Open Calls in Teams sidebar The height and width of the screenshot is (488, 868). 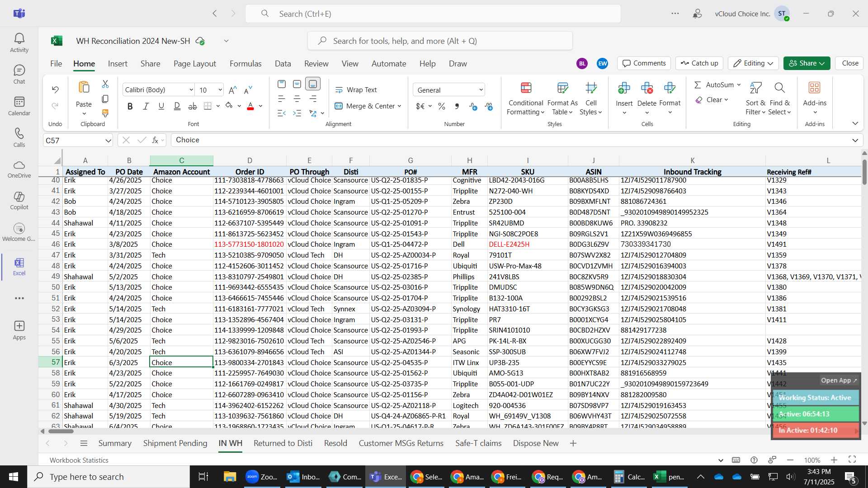[19, 138]
